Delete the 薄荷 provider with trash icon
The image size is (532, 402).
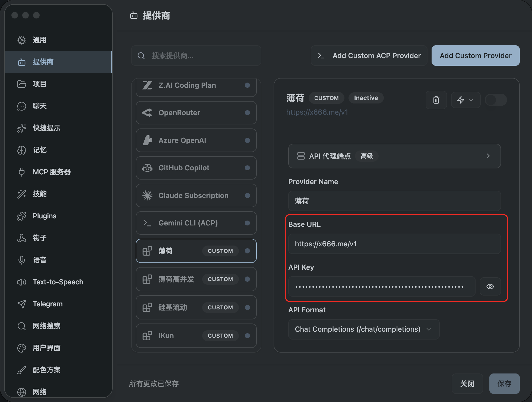[x=436, y=100]
